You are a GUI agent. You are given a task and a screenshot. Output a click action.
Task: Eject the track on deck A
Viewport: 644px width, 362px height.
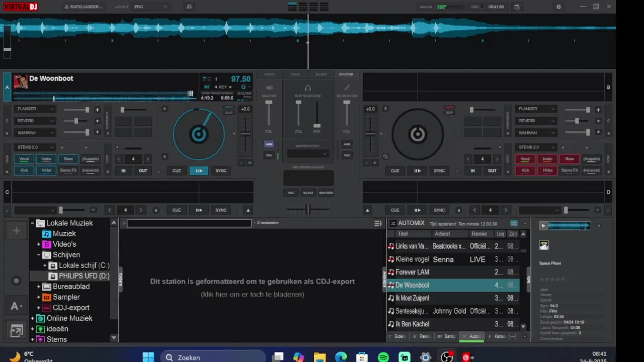point(165,109)
